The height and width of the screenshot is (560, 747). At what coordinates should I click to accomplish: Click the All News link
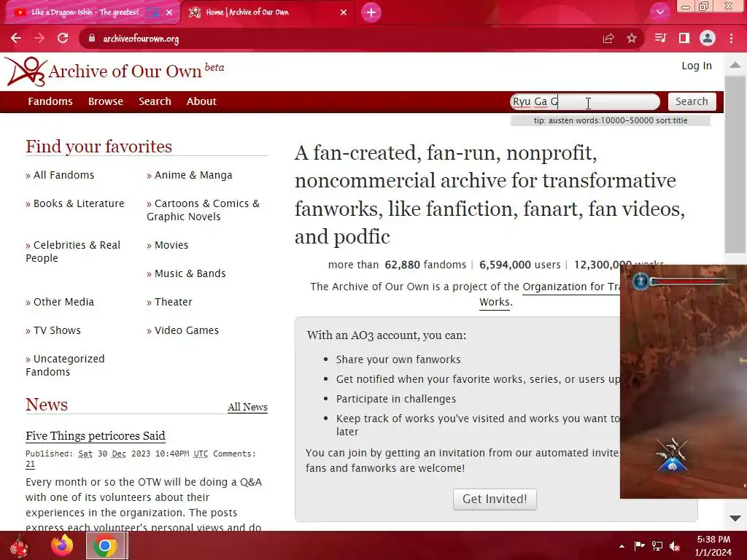click(247, 407)
